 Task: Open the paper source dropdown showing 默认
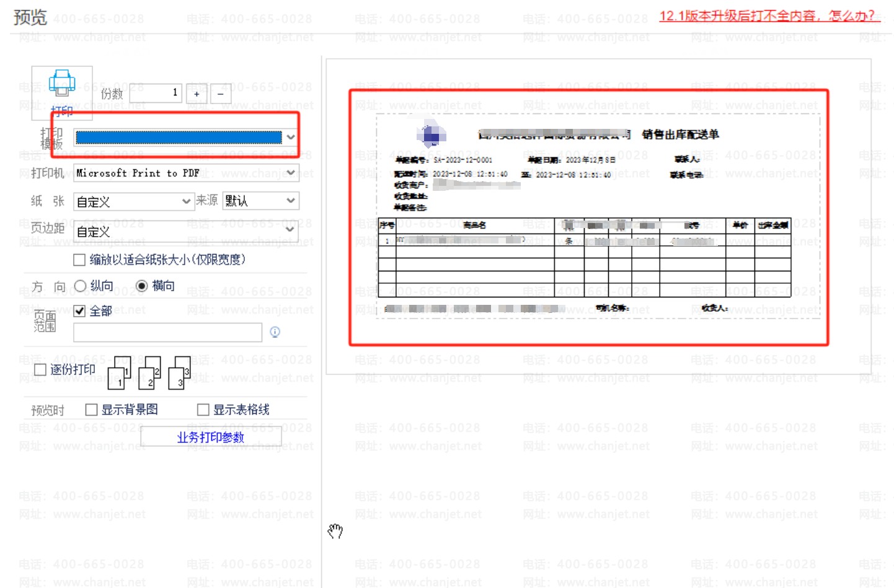point(260,201)
